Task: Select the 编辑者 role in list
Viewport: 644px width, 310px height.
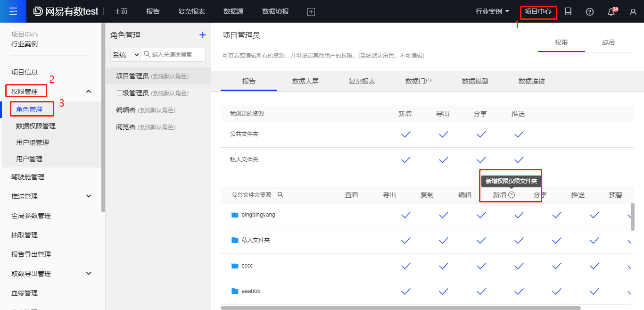Action: (125, 110)
